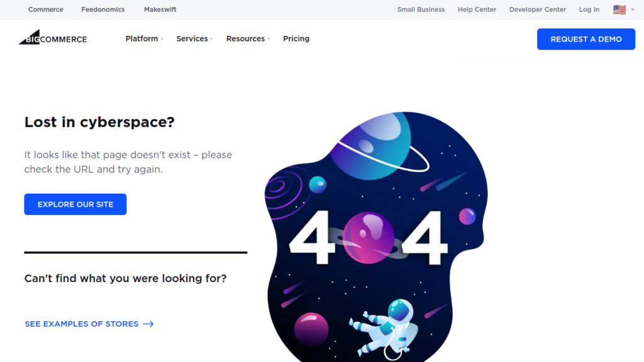Go to the Pricing page
The height and width of the screenshot is (362, 644).
(x=296, y=39)
